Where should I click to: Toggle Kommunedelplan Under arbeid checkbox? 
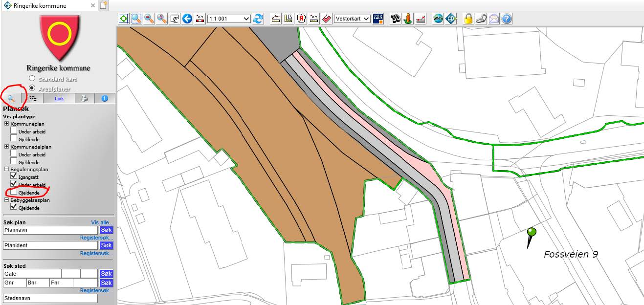14,154
